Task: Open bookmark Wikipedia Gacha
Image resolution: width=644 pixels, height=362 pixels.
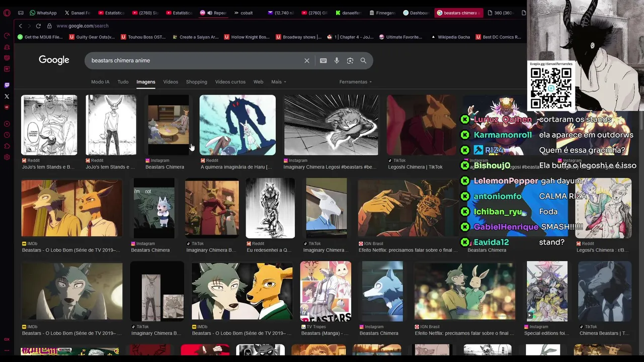Action: (x=450, y=37)
